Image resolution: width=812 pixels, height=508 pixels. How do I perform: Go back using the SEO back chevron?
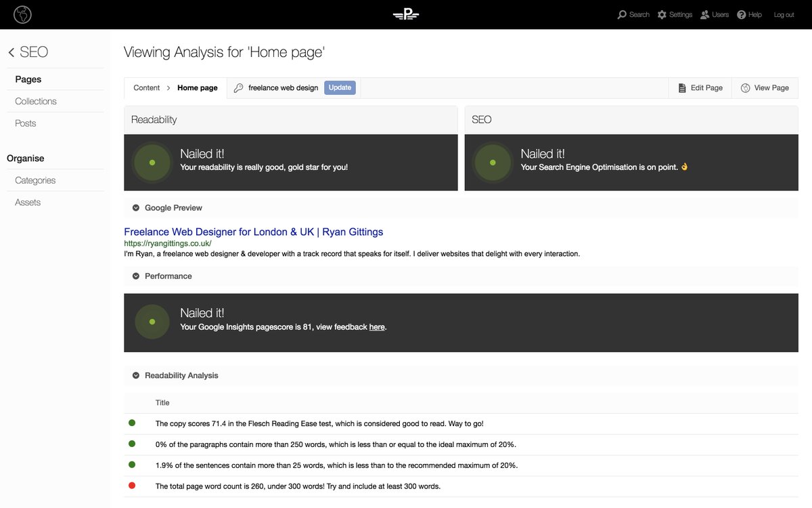[12, 52]
